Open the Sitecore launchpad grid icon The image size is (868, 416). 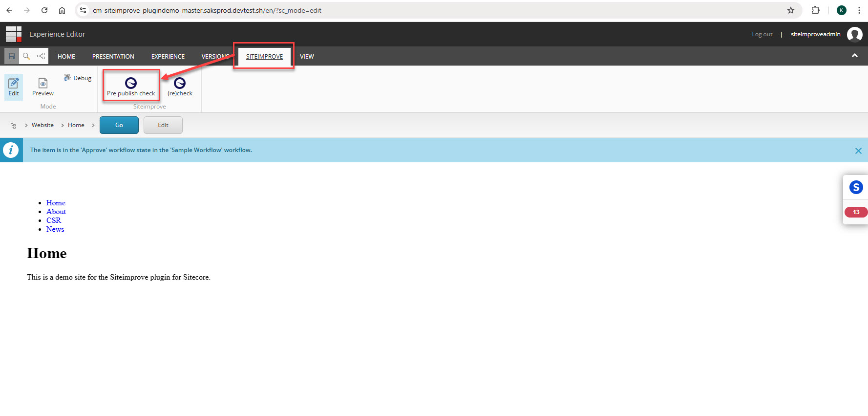pyautogui.click(x=14, y=34)
